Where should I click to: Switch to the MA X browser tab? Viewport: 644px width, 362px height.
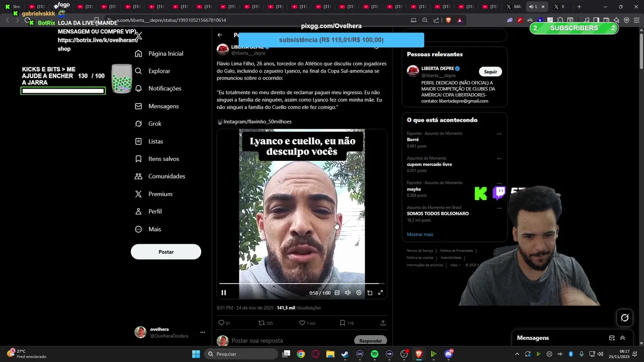coord(515,7)
